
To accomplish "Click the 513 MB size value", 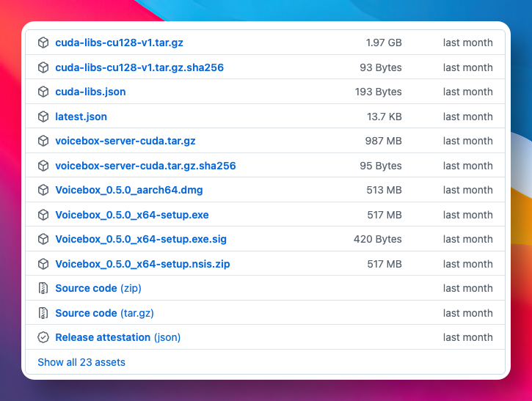I will (384, 190).
